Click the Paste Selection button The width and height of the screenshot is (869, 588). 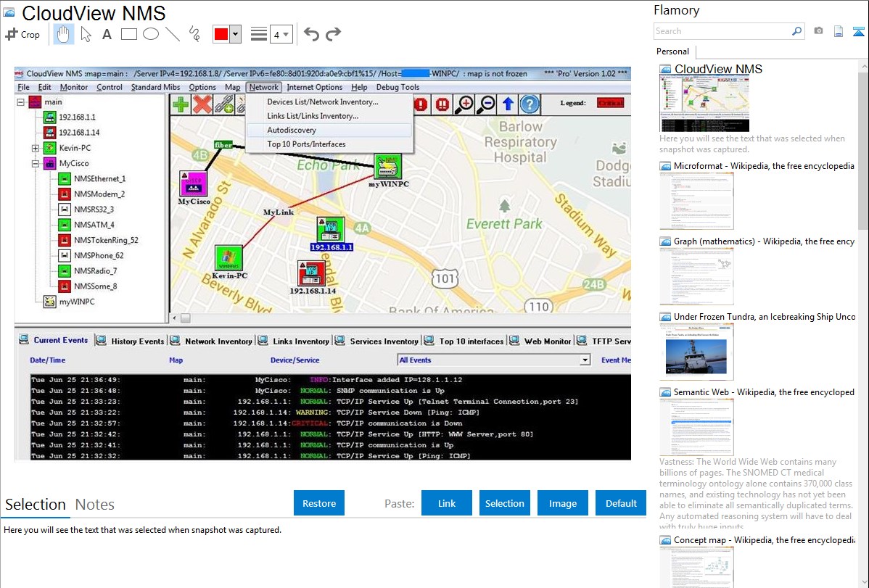click(505, 503)
